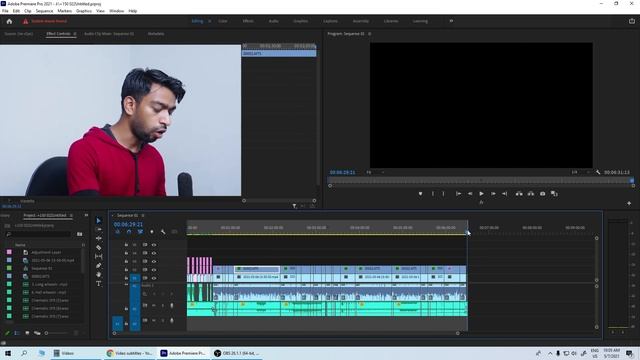
Task: Open the zoom level Fit dropdown
Action: (x=375, y=172)
